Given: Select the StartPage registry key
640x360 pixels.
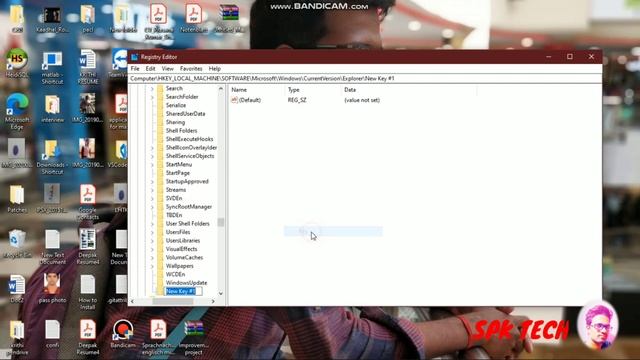Looking at the screenshot, I should (178, 173).
